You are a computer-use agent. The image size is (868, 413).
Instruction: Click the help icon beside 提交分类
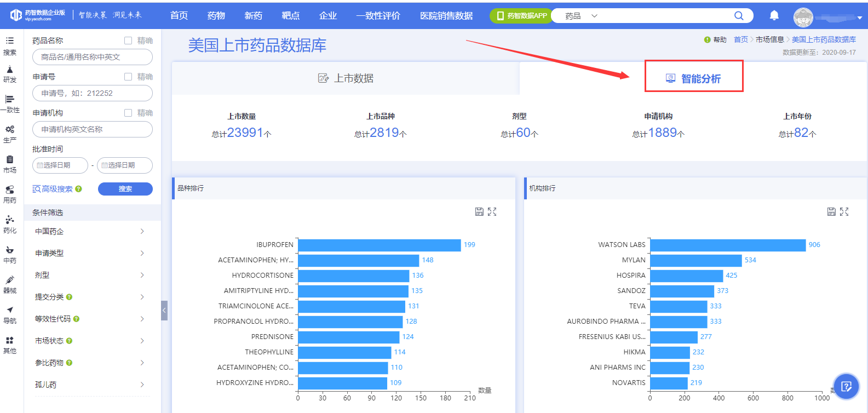pos(69,297)
